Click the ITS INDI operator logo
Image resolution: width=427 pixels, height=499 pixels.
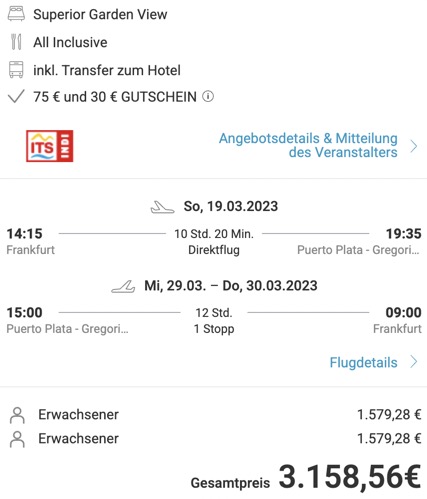tap(50, 146)
